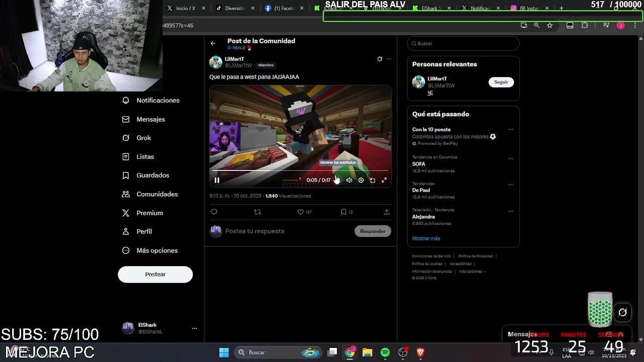The image size is (644, 362).
Task: Open video settings gear
Action: [x=361, y=180]
